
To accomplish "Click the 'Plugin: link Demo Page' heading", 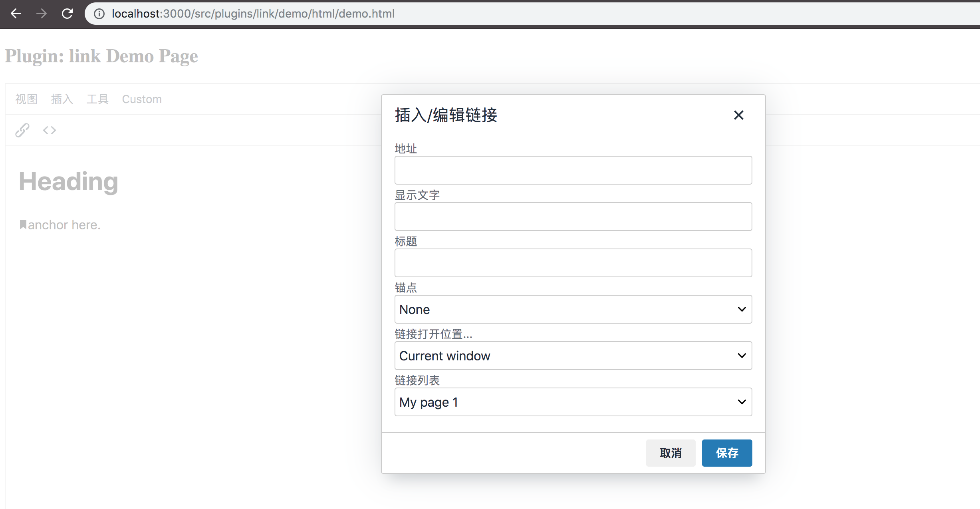I will 101,56.
